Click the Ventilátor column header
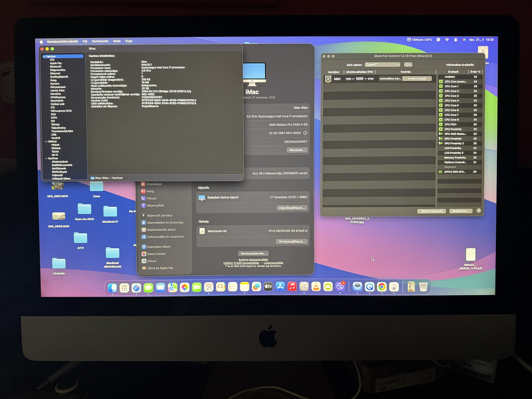Viewport: 532px width, 399px height. point(334,72)
